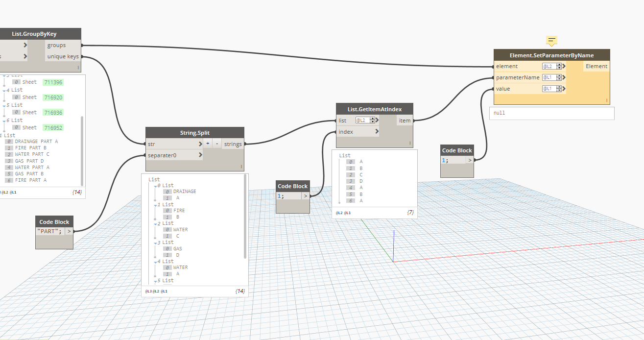
Task: Open the index input port chevron on List.GetItemAtIndex
Action: (x=377, y=132)
